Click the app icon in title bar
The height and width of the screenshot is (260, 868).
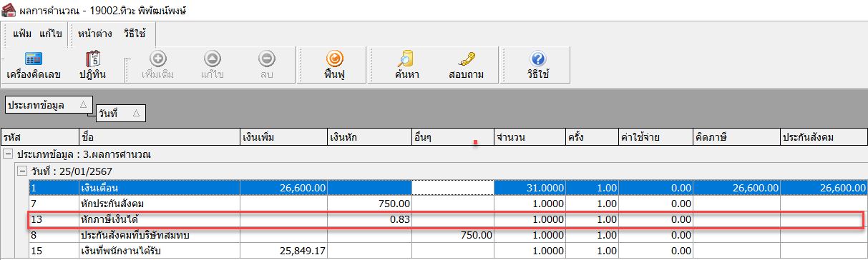click(x=9, y=10)
